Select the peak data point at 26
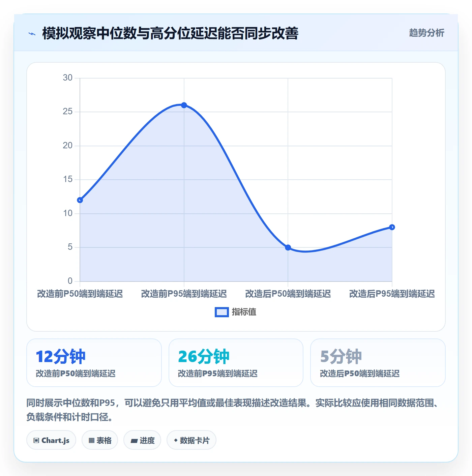This screenshot has height=476, width=472. [x=184, y=105]
